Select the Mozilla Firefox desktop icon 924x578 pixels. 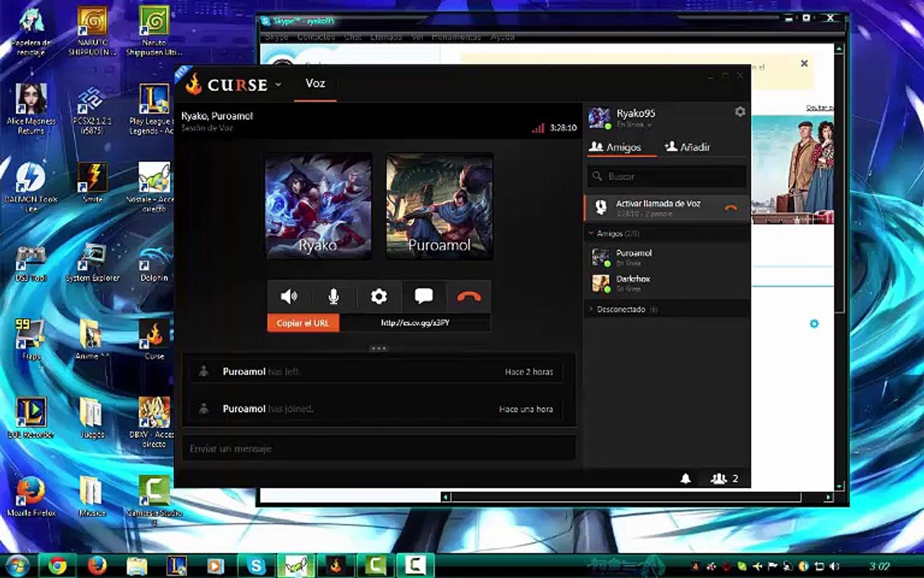coord(31,497)
